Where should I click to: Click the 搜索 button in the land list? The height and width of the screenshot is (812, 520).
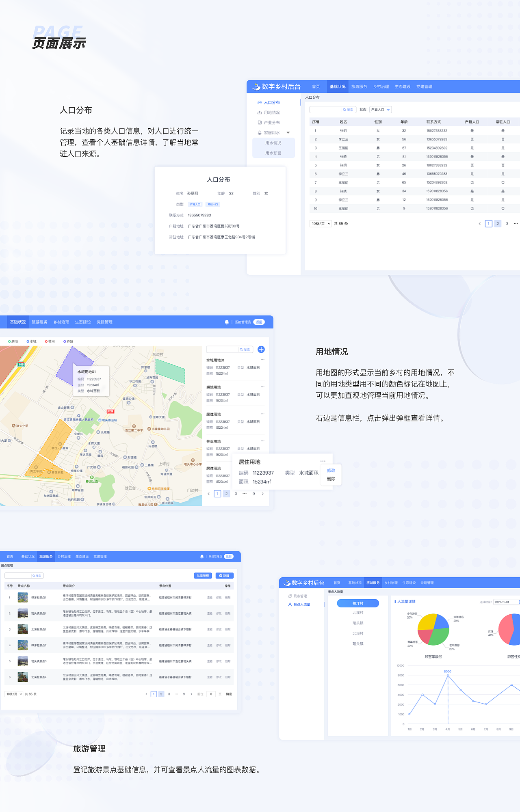(x=245, y=350)
